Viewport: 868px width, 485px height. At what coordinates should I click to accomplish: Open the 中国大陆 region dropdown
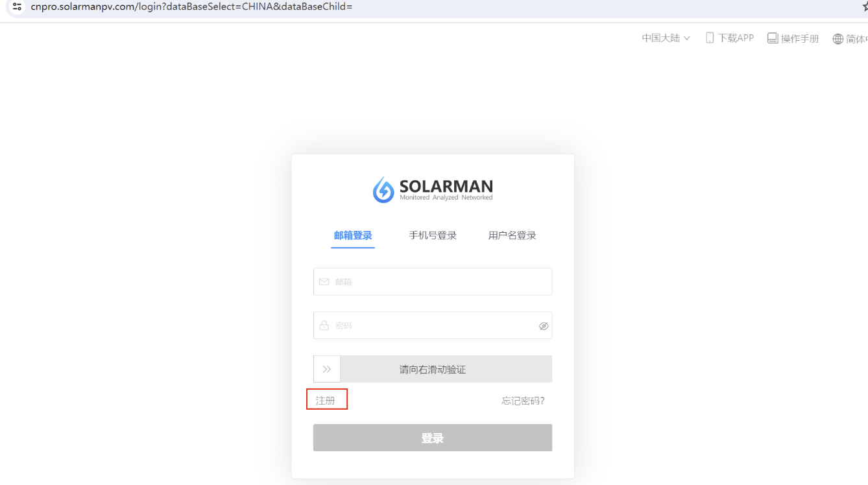(x=666, y=38)
